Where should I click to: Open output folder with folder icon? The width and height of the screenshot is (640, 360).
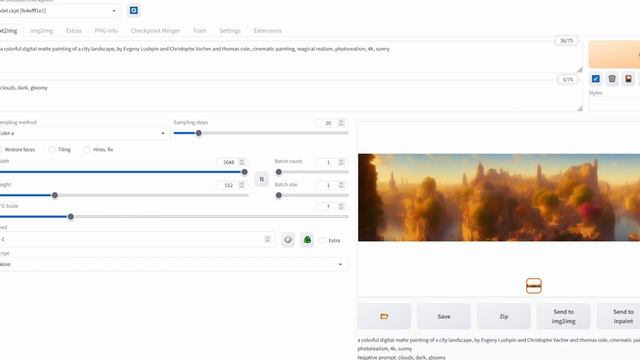pos(384,316)
